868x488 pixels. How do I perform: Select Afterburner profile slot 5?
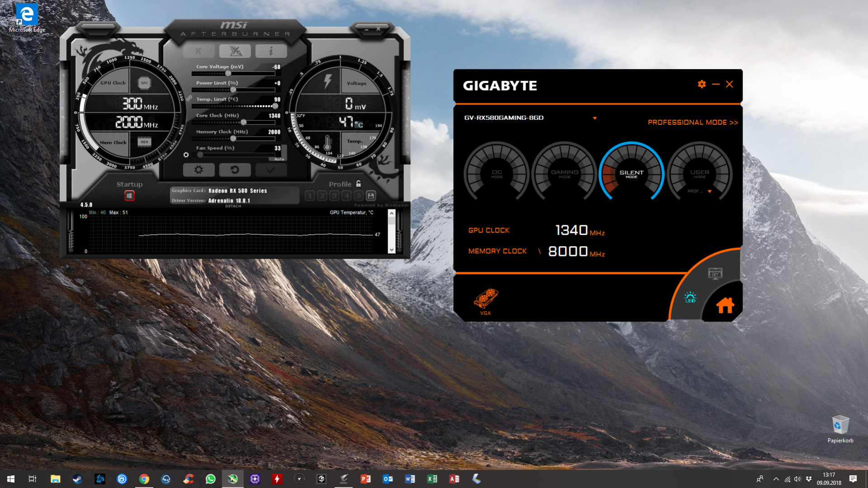click(359, 196)
